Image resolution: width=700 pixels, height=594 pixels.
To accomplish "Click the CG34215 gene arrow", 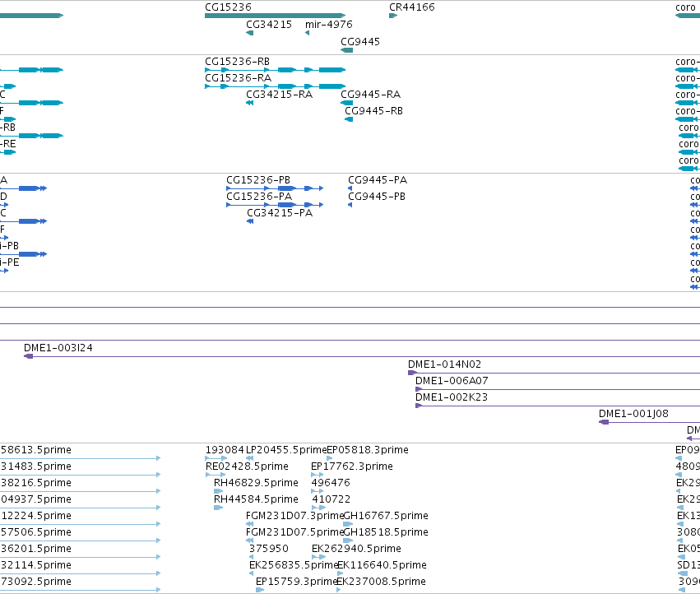I will 249,33.
